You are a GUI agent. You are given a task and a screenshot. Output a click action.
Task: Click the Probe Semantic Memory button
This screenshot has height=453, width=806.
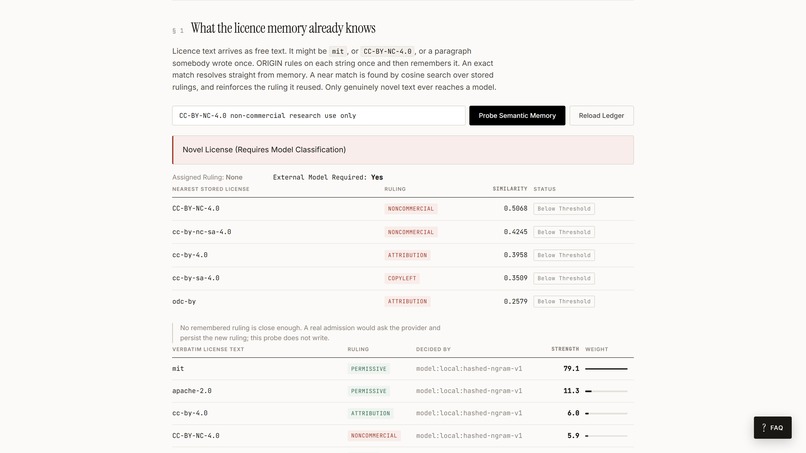click(x=517, y=116)
